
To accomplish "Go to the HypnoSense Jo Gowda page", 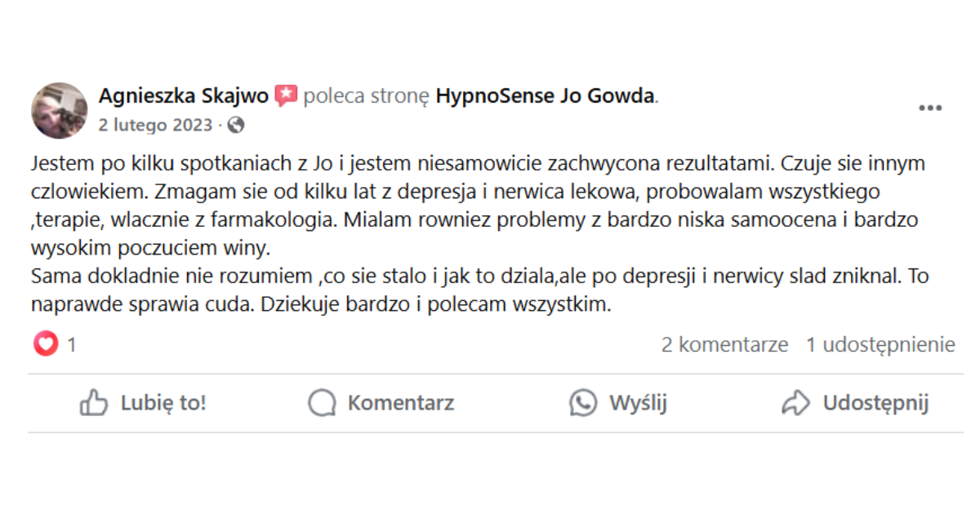I will [x=545, y=96].
